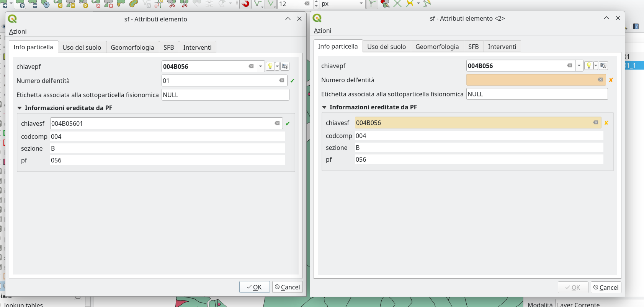Open the snapping vertex mode dropdown
The width and height of the screenshot is (644, 307).
(259, 4)
